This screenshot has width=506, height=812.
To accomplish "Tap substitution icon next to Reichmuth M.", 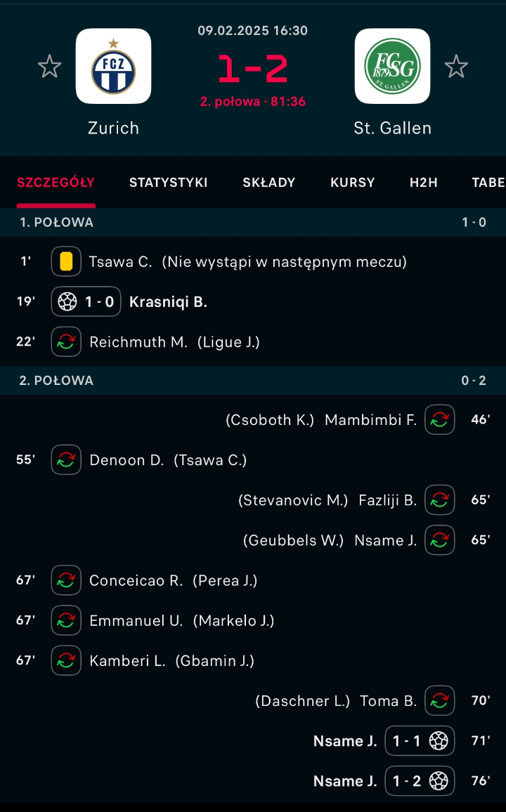I will click(66, 342).
